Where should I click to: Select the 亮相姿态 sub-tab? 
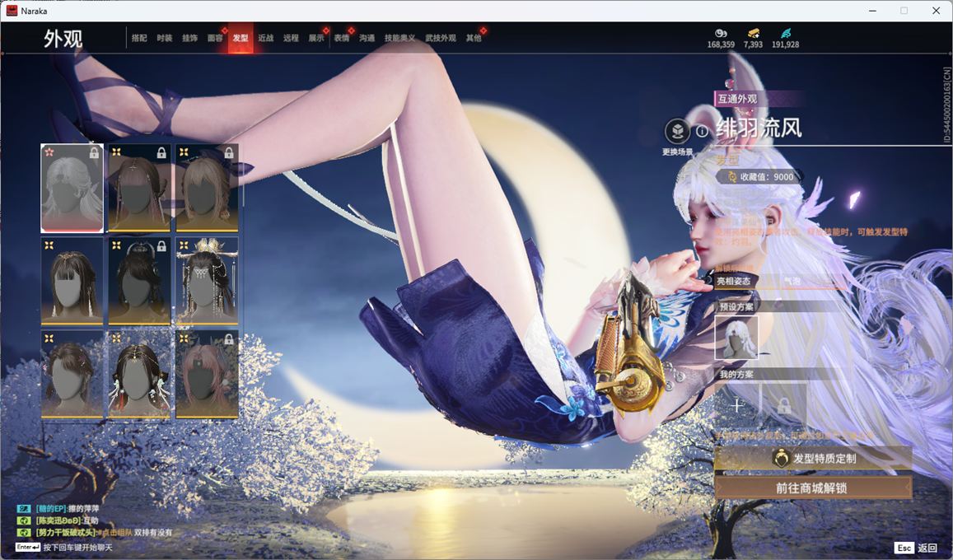734,281
